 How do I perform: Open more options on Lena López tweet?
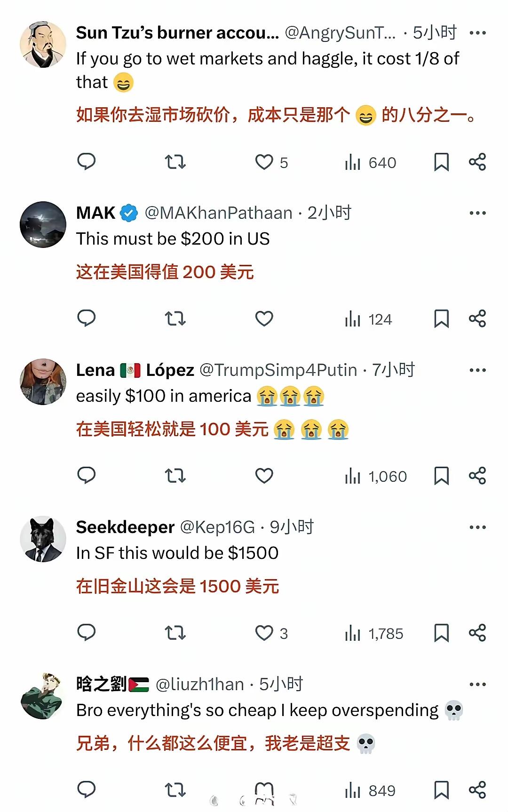(477, 370)
